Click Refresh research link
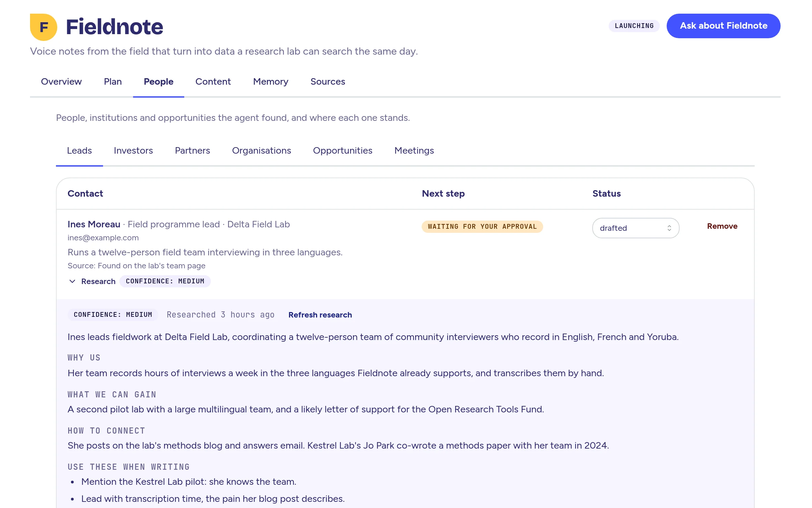 [x=320, y=315]
